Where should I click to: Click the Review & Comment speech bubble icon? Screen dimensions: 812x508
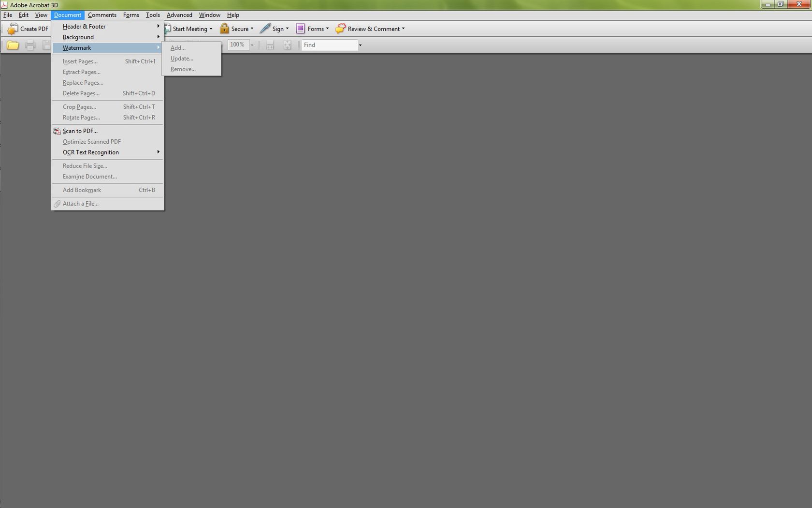click(x=340, y=29)
